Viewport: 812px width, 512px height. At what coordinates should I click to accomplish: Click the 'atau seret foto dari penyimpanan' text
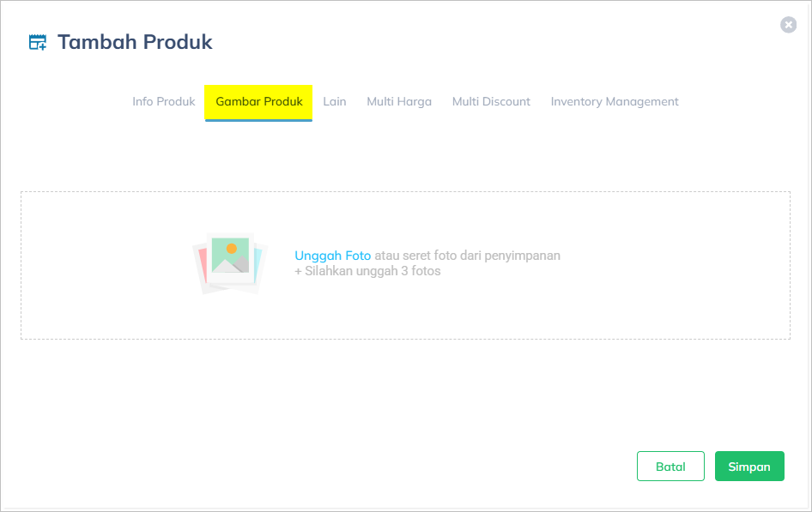coord(467,256)
